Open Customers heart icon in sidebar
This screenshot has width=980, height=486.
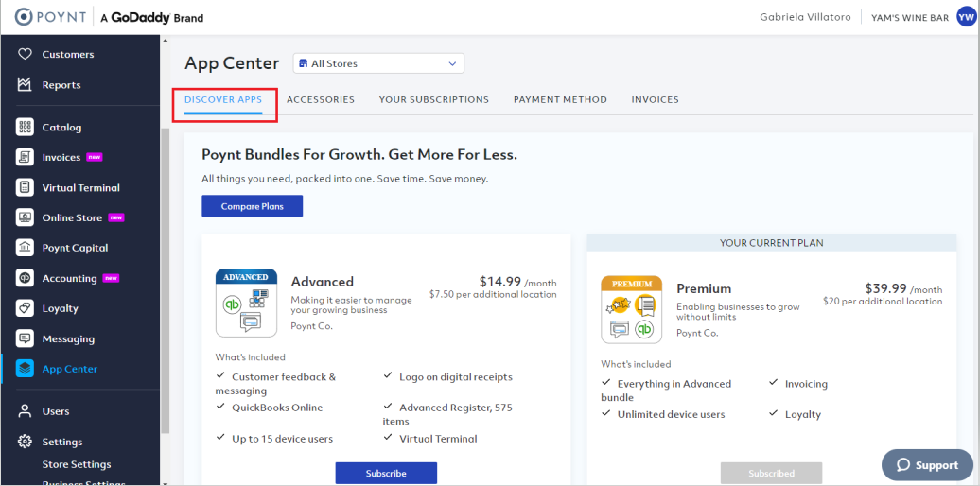click(x=25, y=54)
